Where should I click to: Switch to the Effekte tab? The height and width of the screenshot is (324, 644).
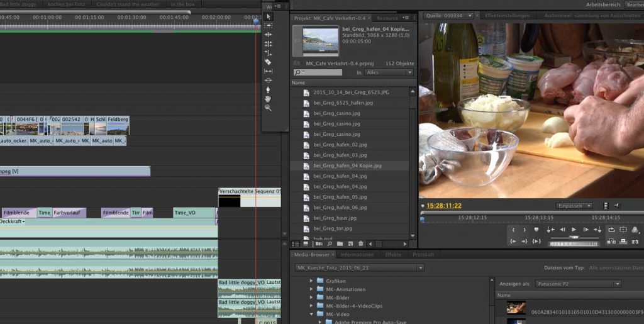coord(393,255)
